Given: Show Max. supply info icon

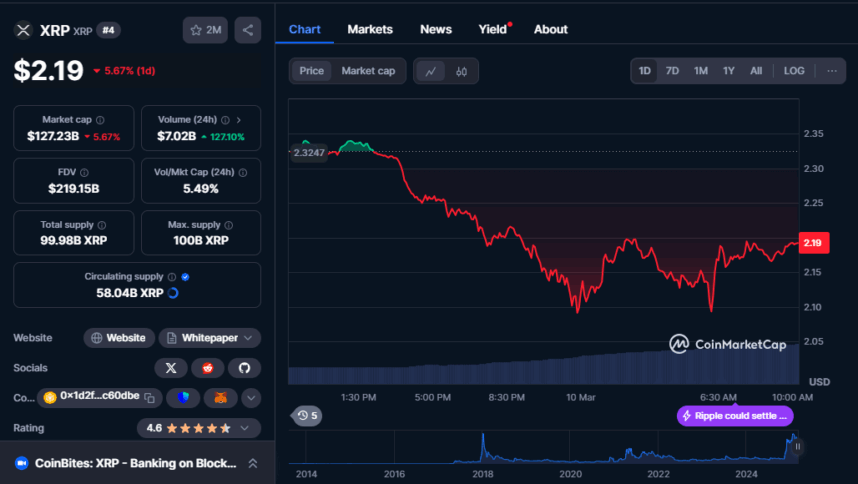Looking at the screenshot, I should [229, 225].
